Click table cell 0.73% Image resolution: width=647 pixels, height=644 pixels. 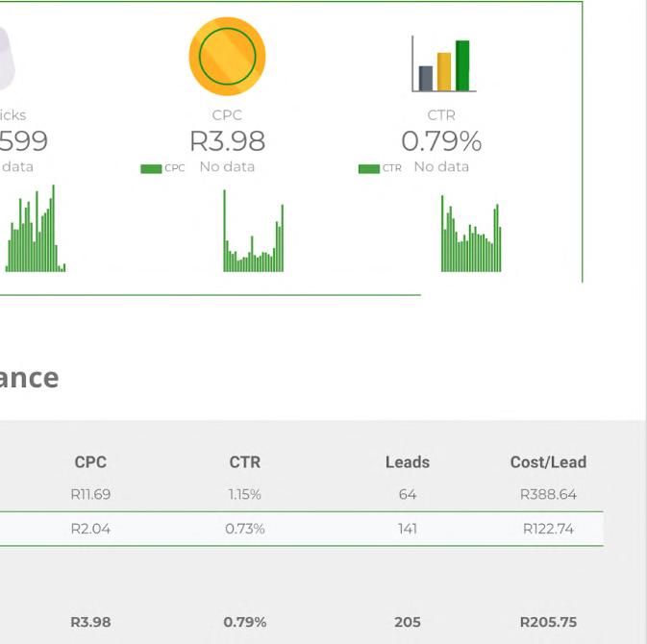(x=245, y=529)
